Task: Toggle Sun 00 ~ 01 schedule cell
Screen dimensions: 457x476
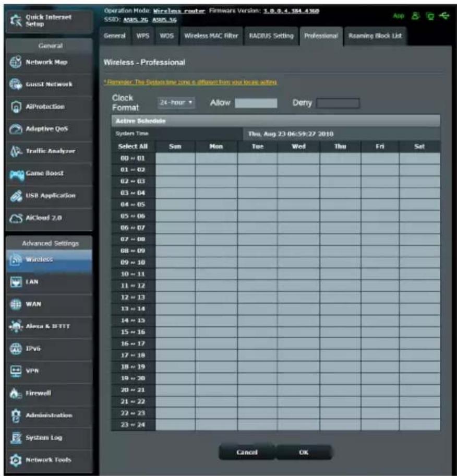Action: [175, 158]
